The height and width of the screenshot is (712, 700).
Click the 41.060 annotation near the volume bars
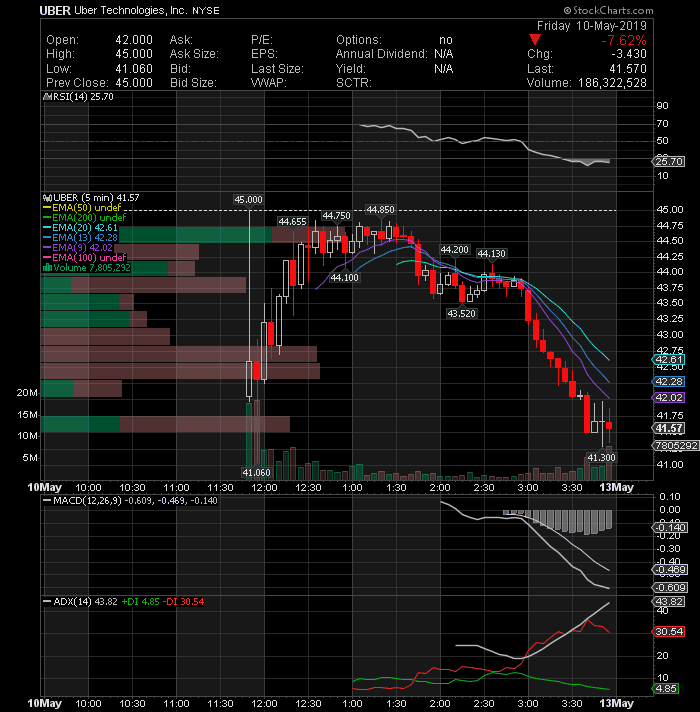tap(256, 473)
